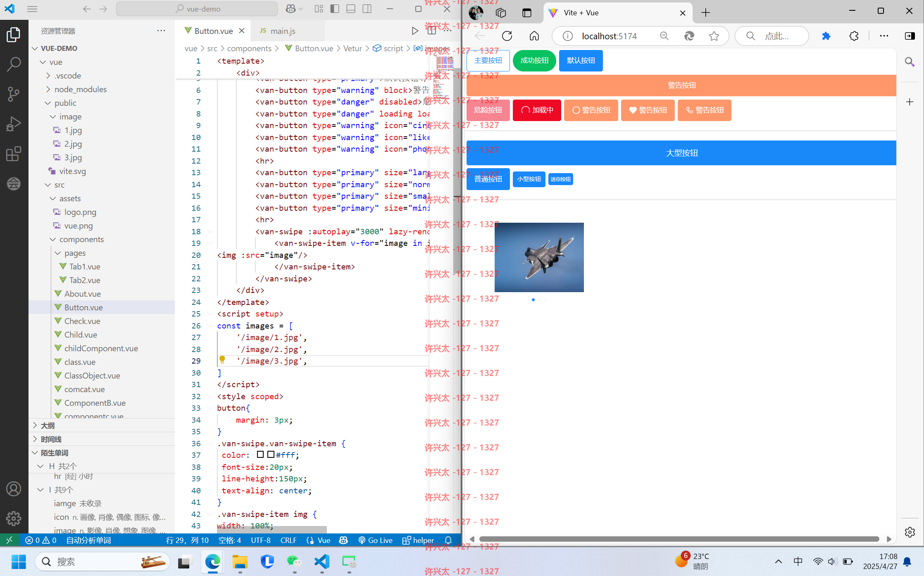Screen dimensions: 924x576
Task: Open the Run and Debug view
Action: coord(14,124)
